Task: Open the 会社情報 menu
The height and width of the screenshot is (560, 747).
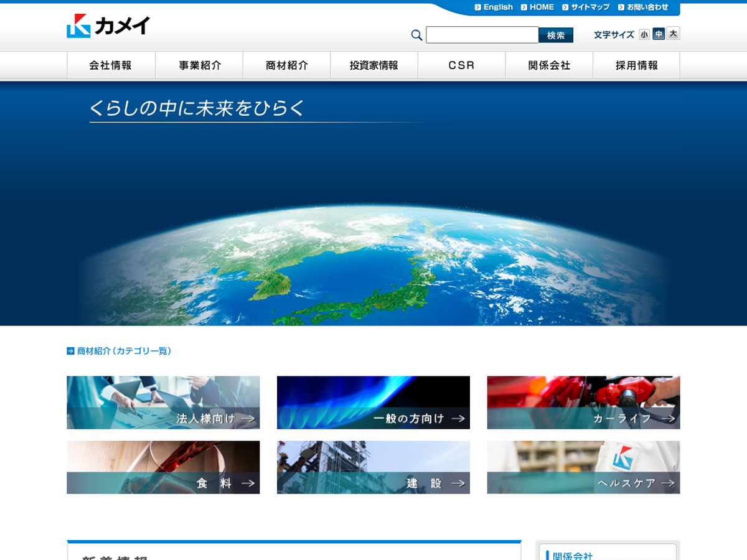Action: point(111,65)
